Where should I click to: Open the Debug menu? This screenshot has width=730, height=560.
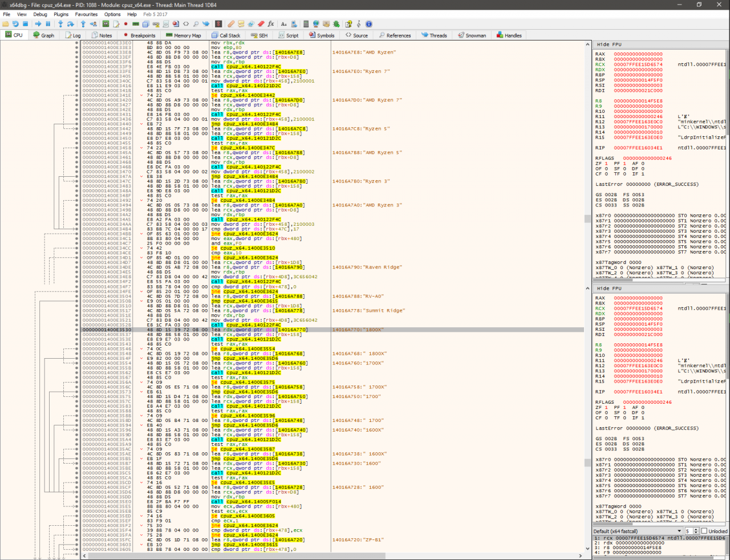(x=40, y=14)
